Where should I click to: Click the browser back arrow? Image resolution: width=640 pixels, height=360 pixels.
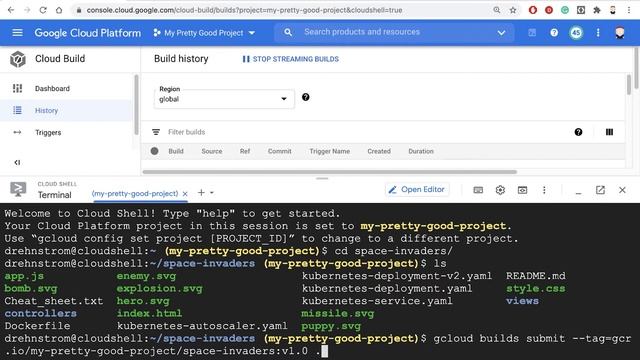[11, 10]
